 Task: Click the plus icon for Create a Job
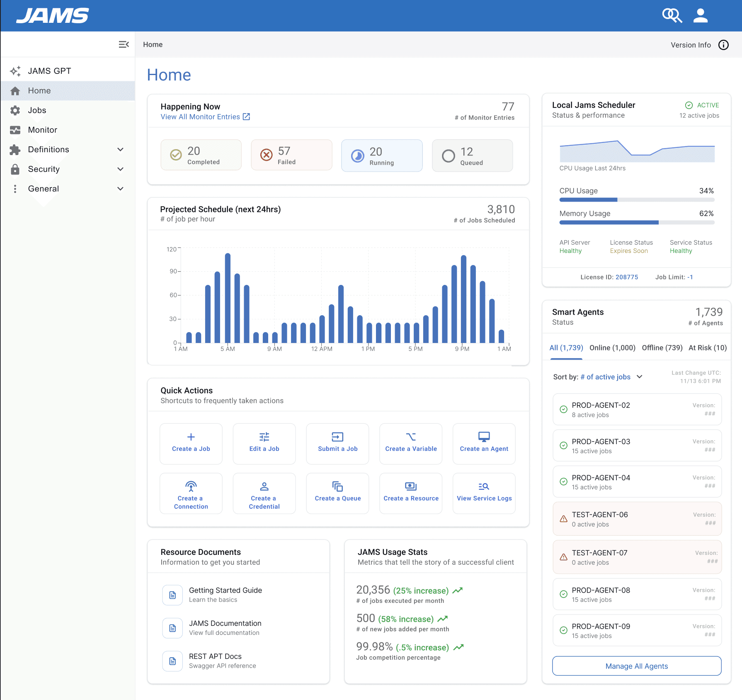click(x=191, y=437)
